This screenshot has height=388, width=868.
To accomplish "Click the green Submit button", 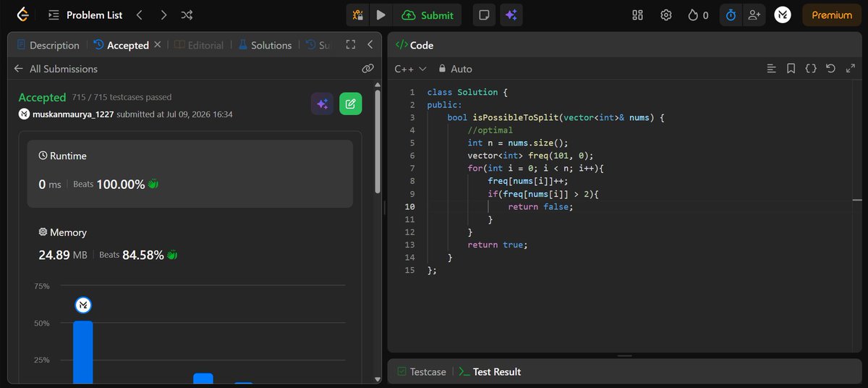I will 428,14.
